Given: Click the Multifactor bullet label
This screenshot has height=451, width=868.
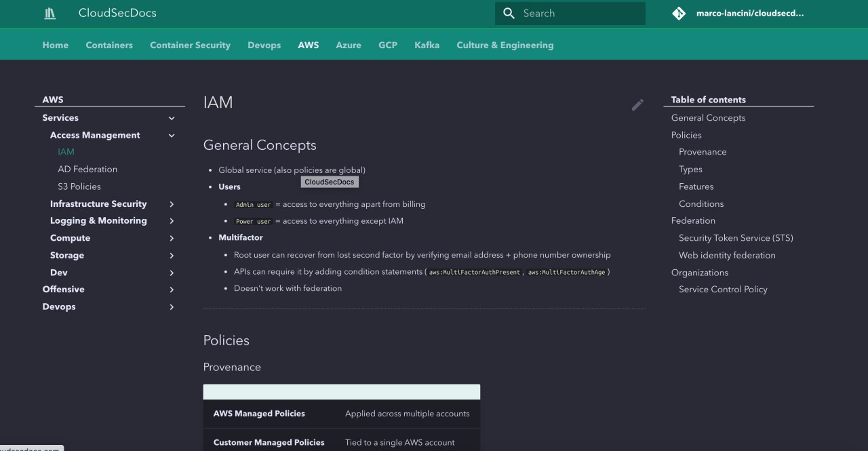Looking at the screenshot, I should coord(241,237).
